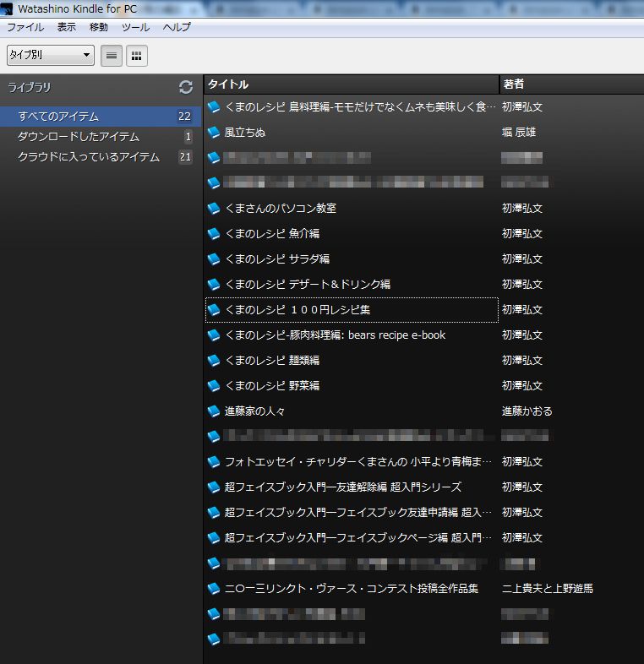The width and height of the screenshot is (644, 664).
Task: Select title くまのレシピ サラダ編
Action: click(x=277, y=259)
